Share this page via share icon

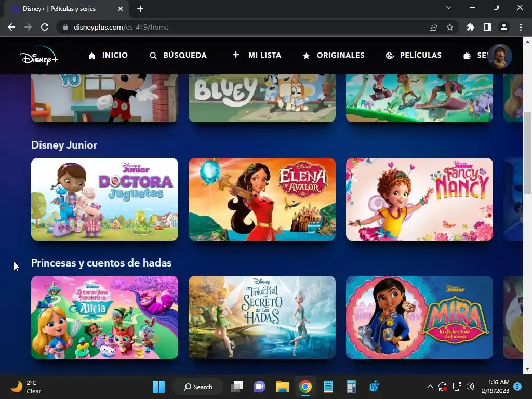point(433,27)
